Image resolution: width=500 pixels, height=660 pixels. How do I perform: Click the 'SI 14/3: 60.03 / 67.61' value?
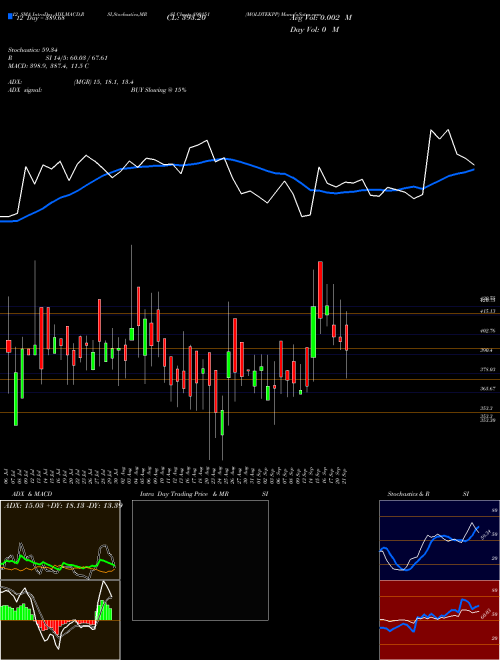pyautogui.click(x=77, y=58)
